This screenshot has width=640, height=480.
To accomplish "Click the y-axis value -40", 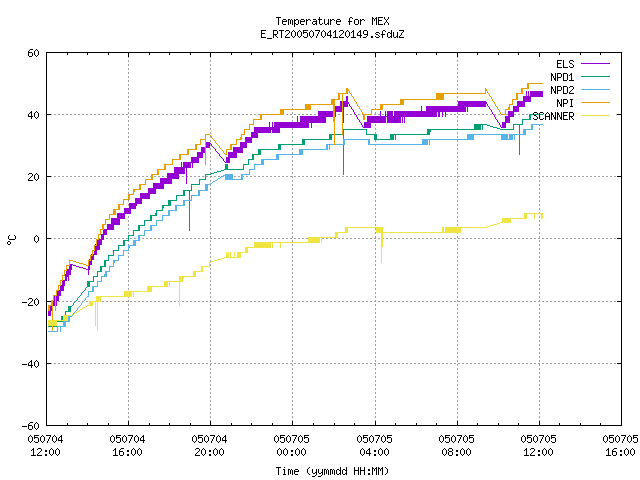I will (x=31, y=364).
